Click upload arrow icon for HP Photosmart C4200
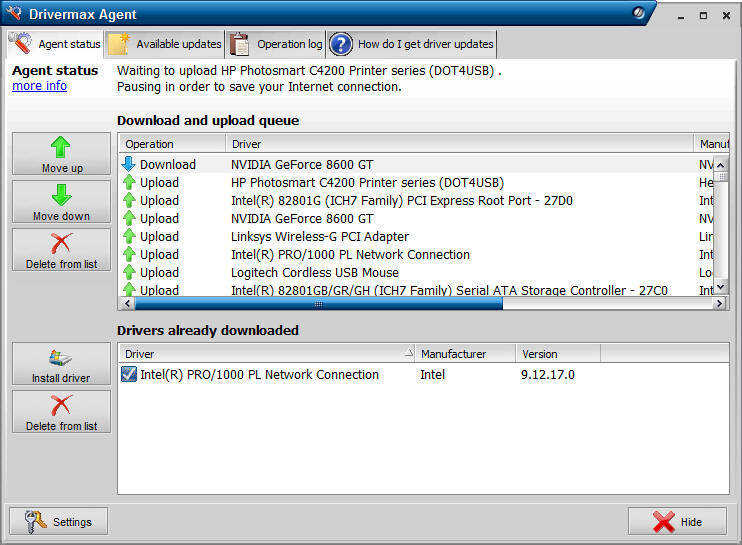 [x=128, y=182]
